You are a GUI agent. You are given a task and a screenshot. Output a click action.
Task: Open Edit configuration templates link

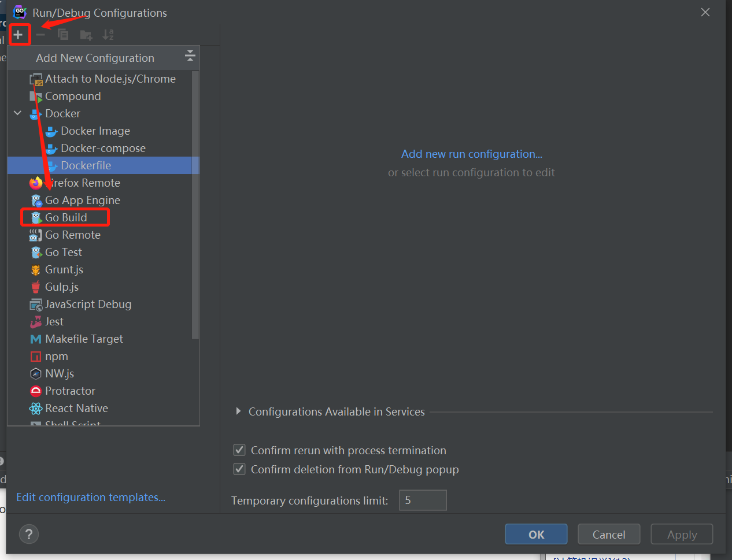(x=91, y=497)
